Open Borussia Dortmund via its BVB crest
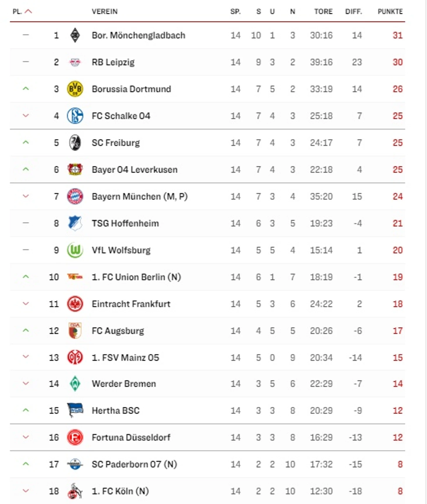 coord(75,89)
